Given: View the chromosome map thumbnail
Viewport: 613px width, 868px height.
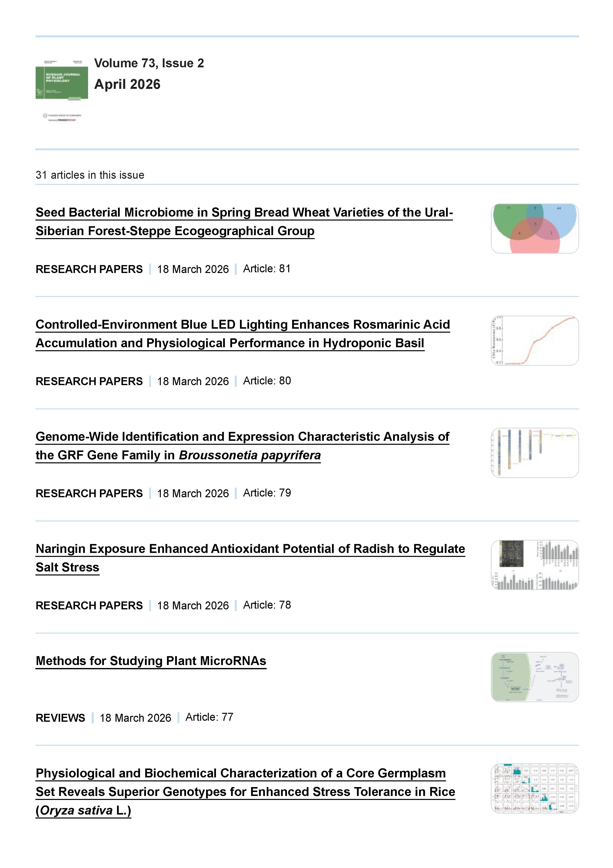Looking at the screenshot, I should point(534,452).
